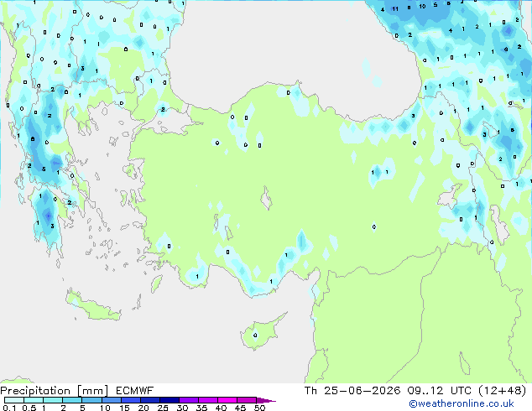
Task: Click the above-50 mm legend arrow tip
Action: 266,400
